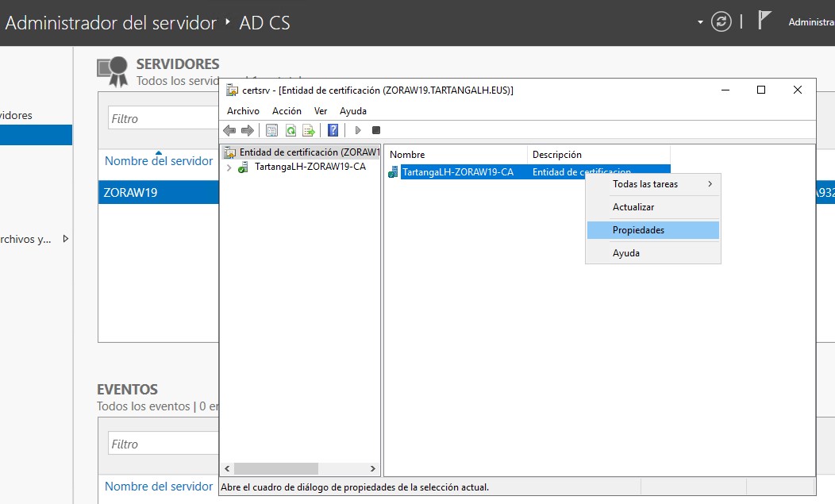Click the certsrv icon in the title bar
This screenshot has width=835, height=504.
pos(232,90)
